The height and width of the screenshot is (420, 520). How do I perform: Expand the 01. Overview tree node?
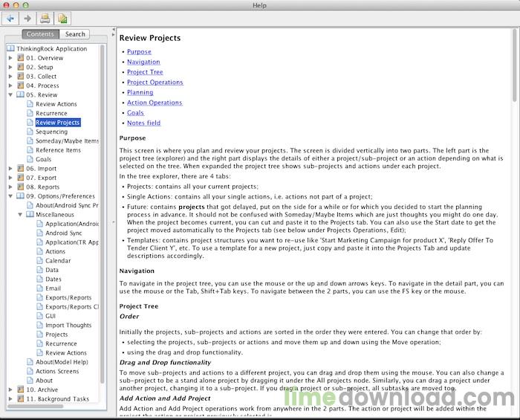pyautogui.click(x=10, y=58)
